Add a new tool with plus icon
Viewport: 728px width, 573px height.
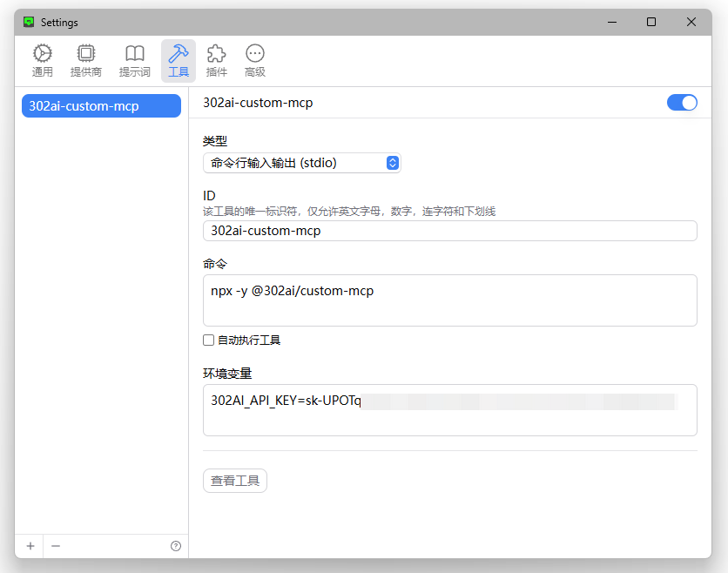(x=30, y=546)
